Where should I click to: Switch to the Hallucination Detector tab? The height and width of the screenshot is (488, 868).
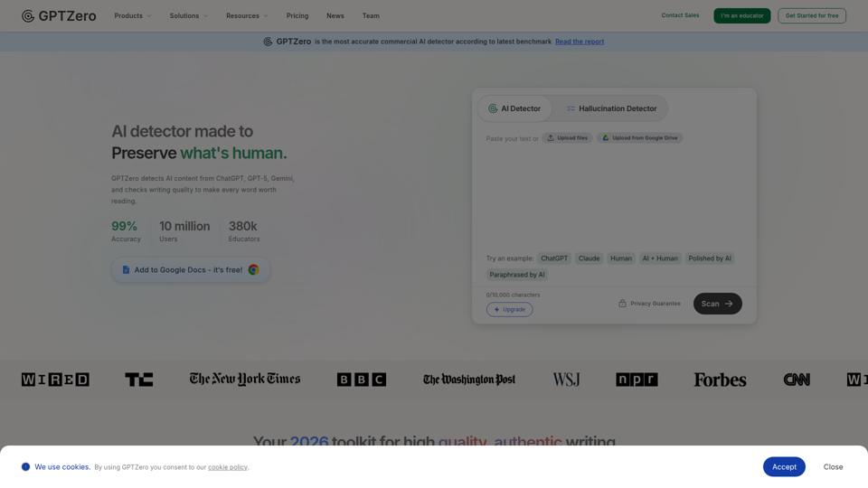611,108
